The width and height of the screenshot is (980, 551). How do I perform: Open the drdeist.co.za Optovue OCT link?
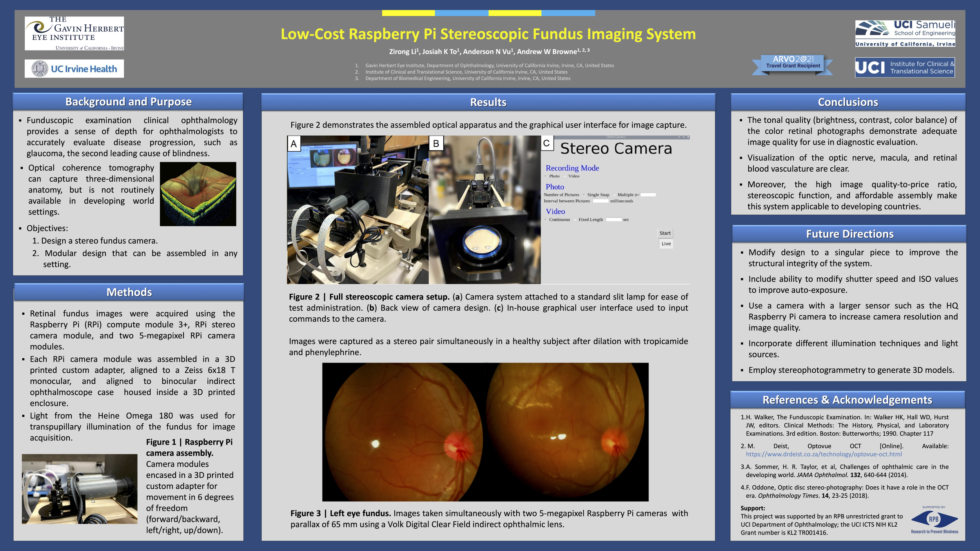824,454
